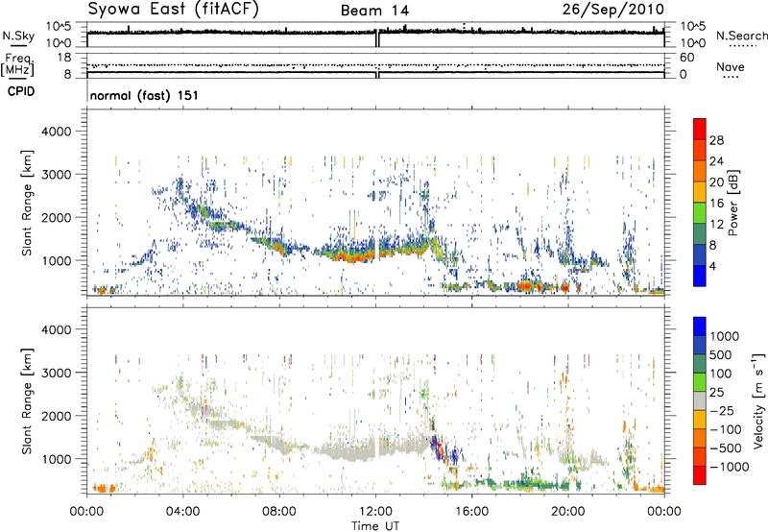Click the '04:00' time axis label
This screenshot has width=768, height=532.
[182, 512]
